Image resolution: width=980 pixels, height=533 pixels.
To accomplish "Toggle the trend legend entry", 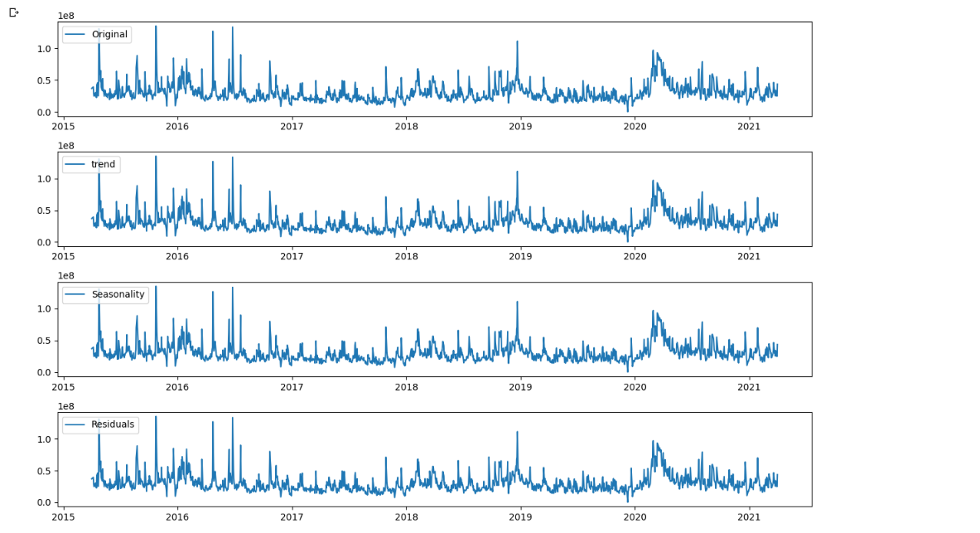I will coord(93,164).
